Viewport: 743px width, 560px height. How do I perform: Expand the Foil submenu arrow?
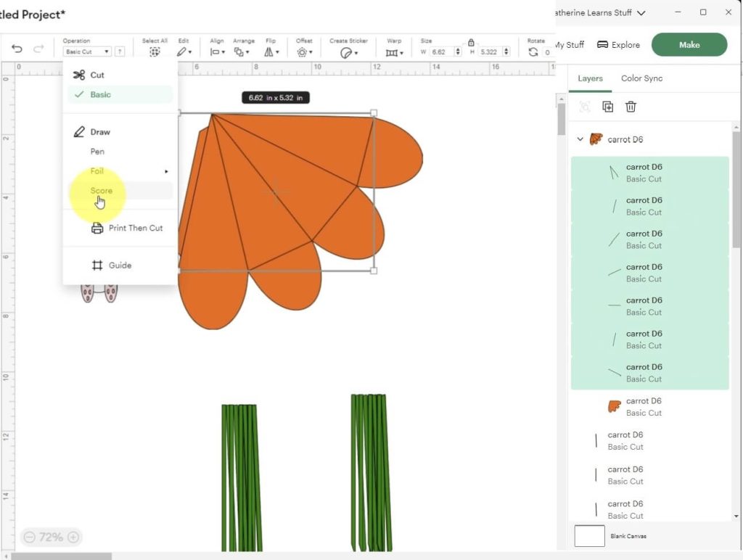(166, 171)
